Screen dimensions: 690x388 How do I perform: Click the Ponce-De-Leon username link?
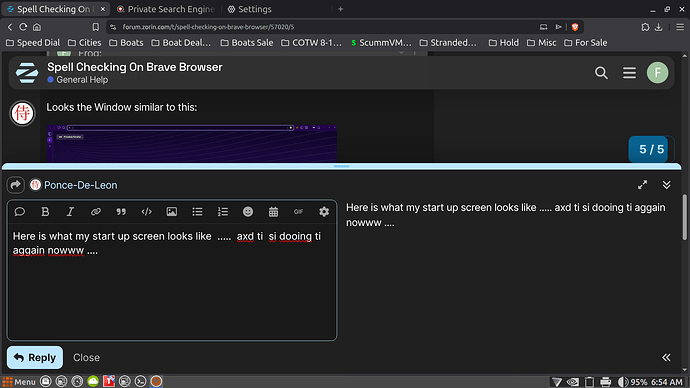click(81, 185)
